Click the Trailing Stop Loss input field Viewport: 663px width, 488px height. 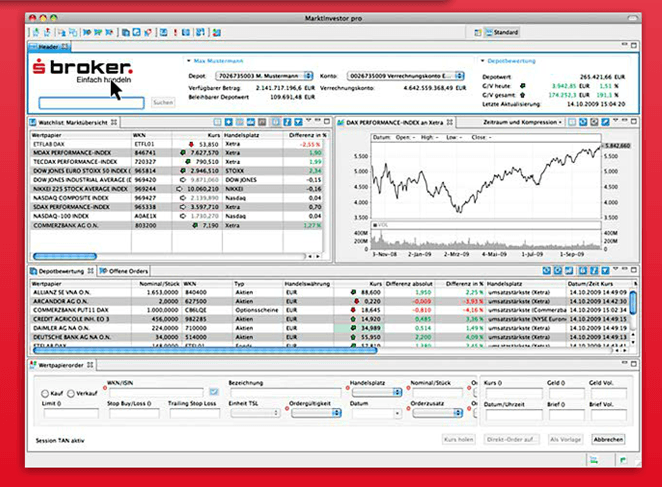coord(195,413)
